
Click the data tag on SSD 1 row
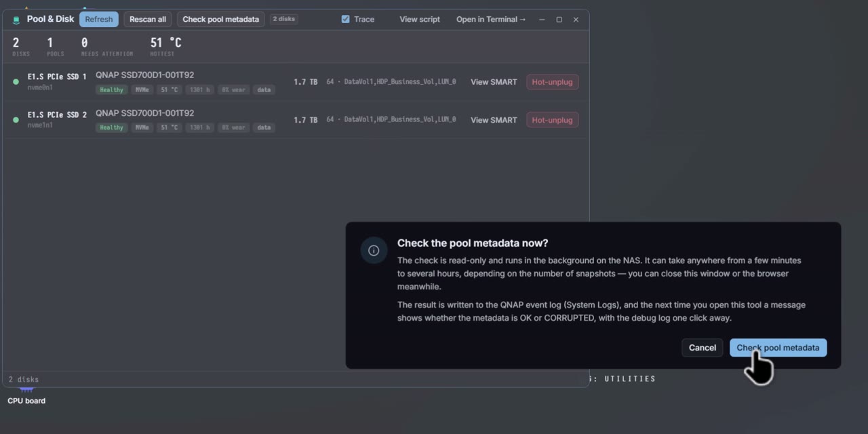264,90
